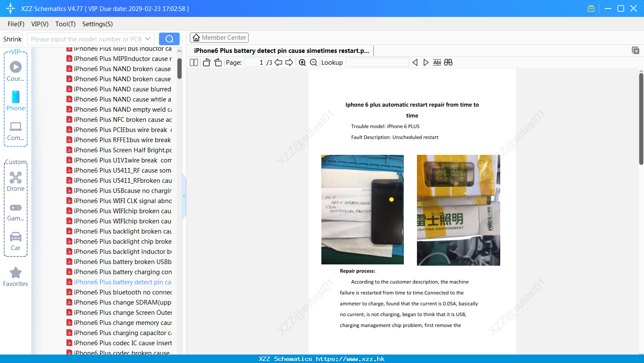
Task: Click the file list vertical scrollbar thumb
Action: [x=179, y=68]
